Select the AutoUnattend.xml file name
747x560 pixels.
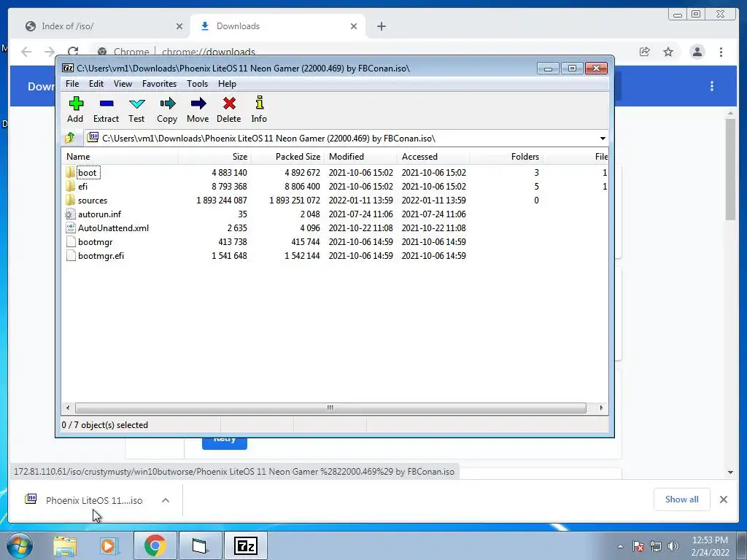(x=113, y=227)
